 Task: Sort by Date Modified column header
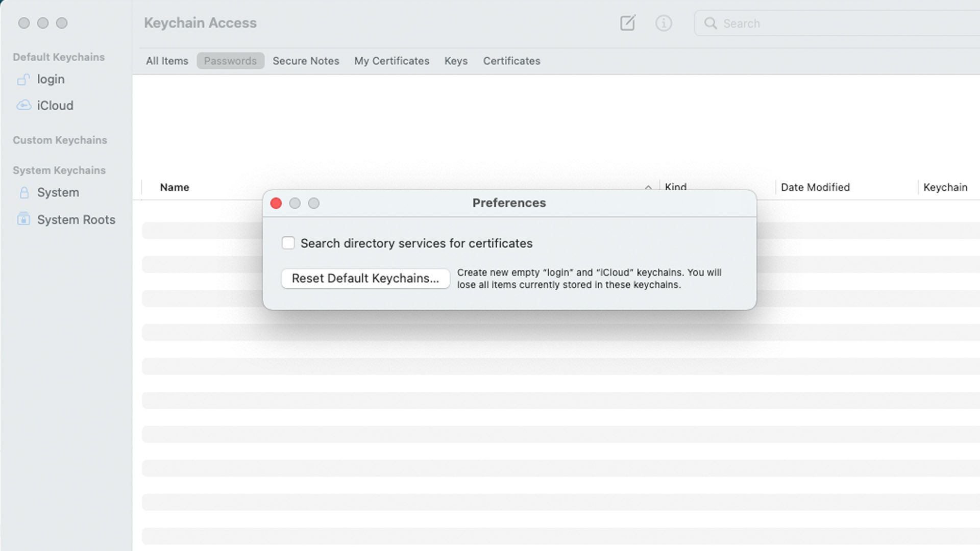pyautogui.click(x=815, y=188)
